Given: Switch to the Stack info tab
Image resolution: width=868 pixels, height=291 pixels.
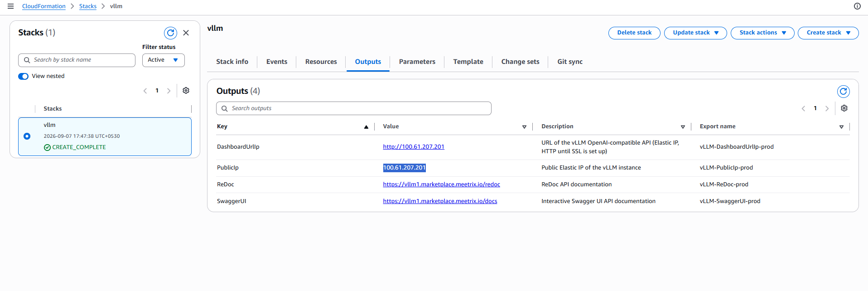Looking at the screenshot, I should (232, 62).
